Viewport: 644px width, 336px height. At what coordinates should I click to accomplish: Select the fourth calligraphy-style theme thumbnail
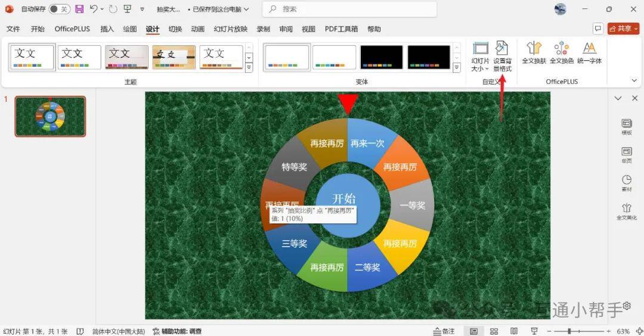pyautogui.click(x=174, y=57)
